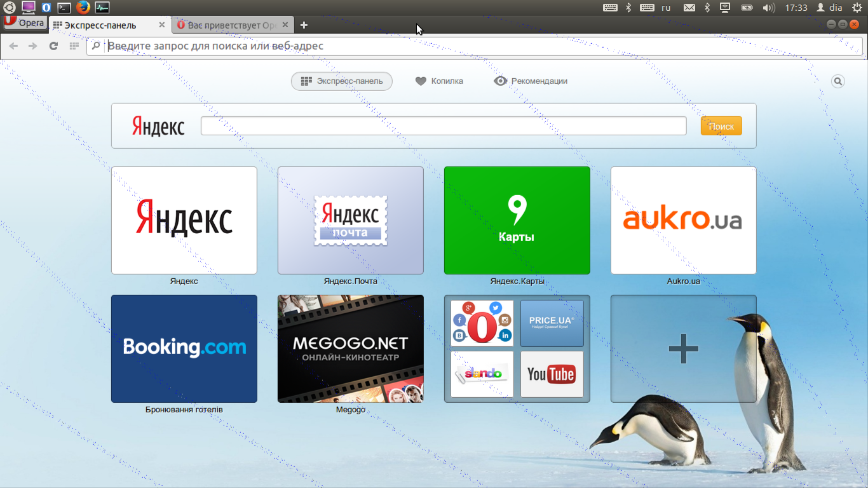Image resolution: width=868 pixels, height=488 pixels.
Task: Click the orange Поиск button
Action: point(721,126)
